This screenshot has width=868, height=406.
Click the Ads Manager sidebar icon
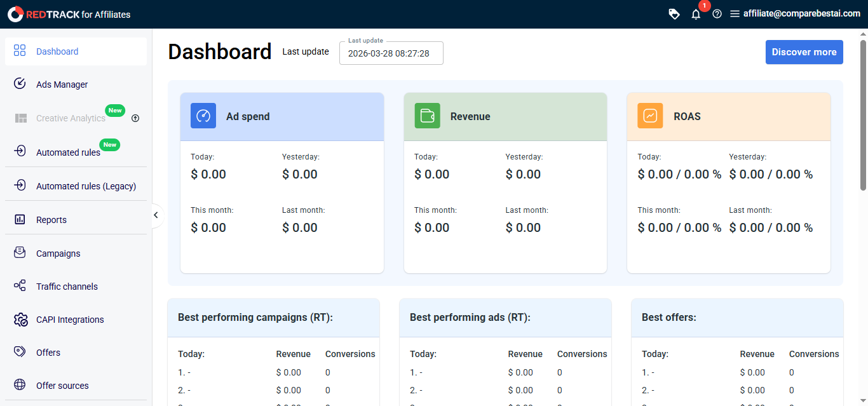point(20,84)
